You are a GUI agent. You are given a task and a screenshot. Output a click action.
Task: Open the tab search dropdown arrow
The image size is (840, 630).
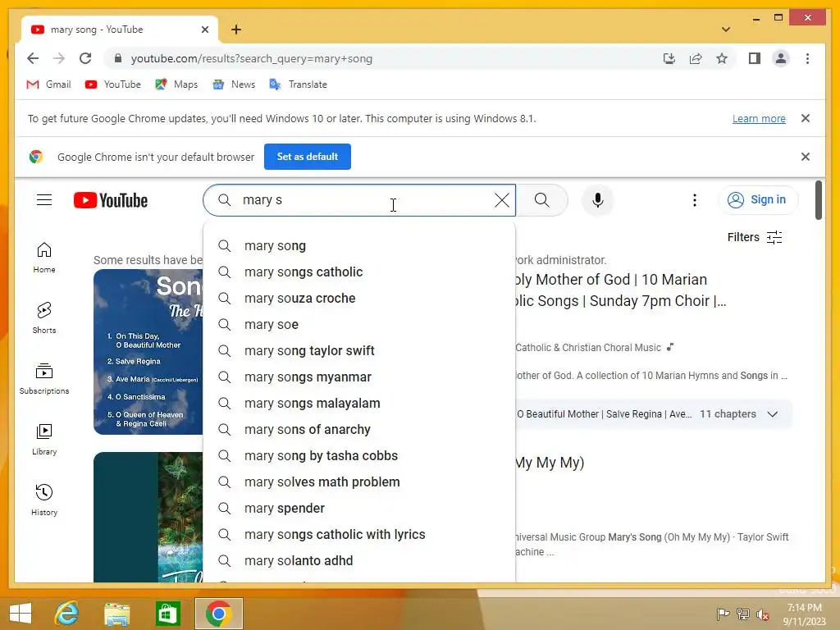[x=725, y=30]
